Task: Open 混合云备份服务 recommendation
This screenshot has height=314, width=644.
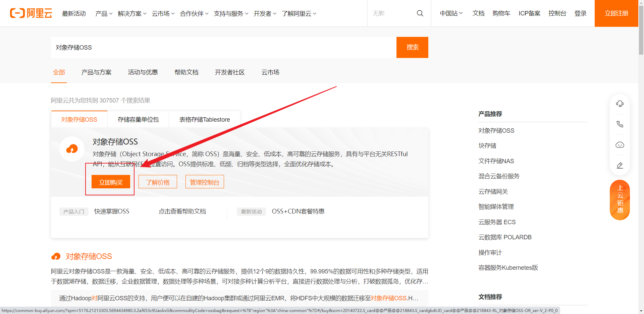Action: click(499, 176)
